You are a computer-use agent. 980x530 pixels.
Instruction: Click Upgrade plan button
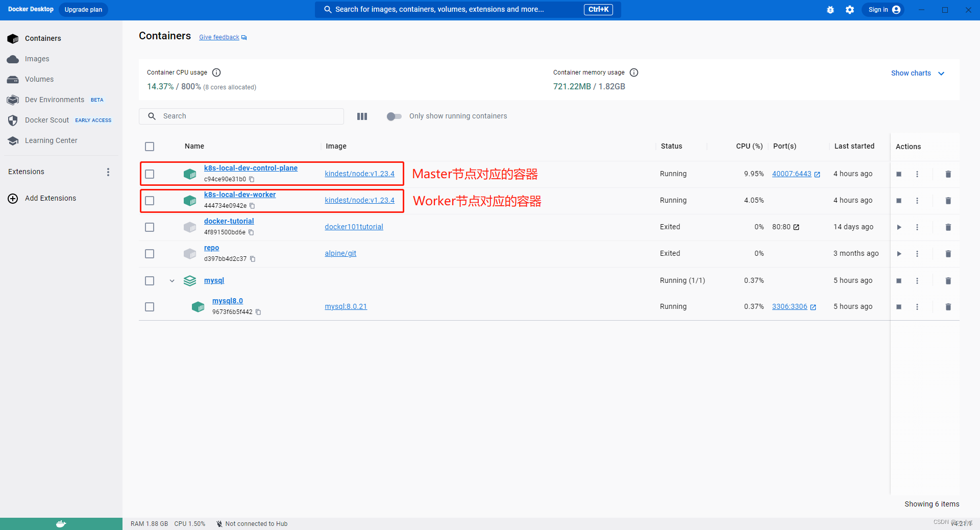[83, 10]
